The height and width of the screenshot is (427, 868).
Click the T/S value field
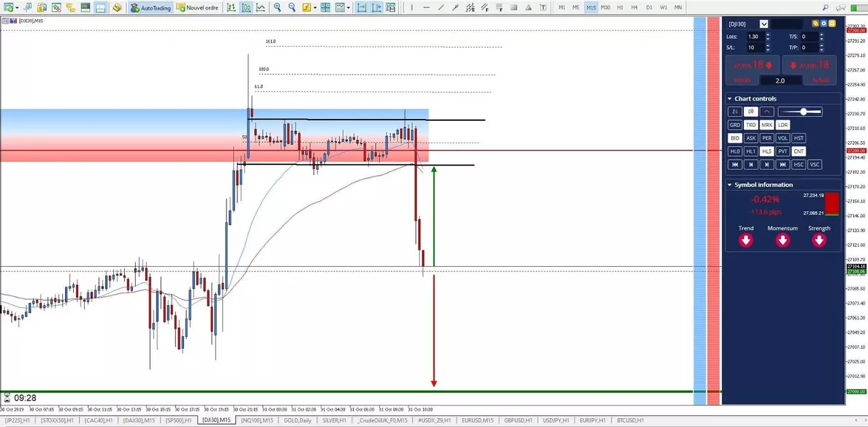coord(810,37)
